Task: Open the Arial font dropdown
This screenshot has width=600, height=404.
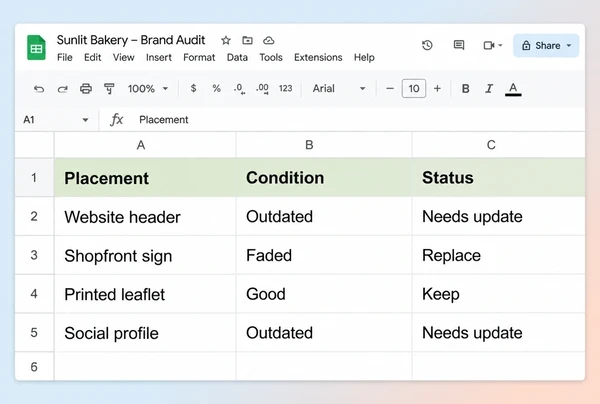Action: click(339, 89)
